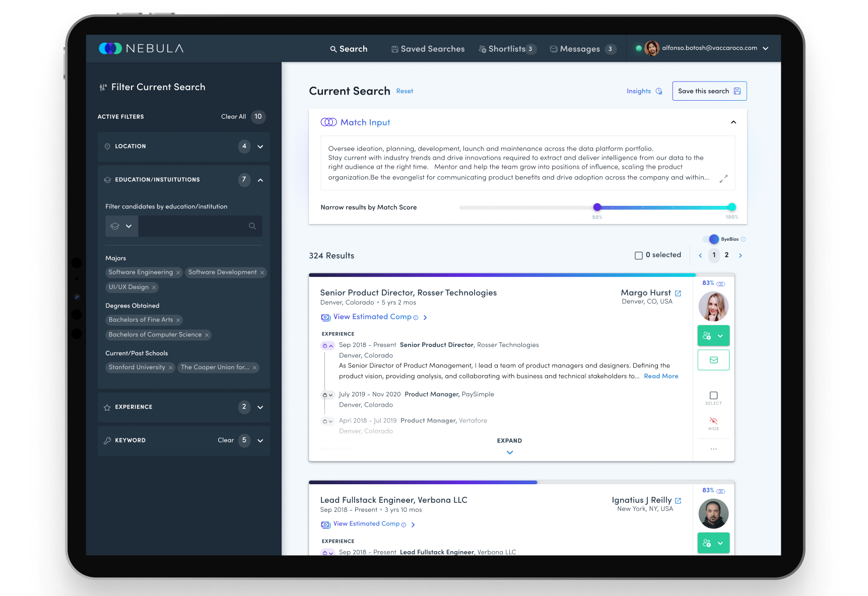Select results page 2

tap(726, 255)
